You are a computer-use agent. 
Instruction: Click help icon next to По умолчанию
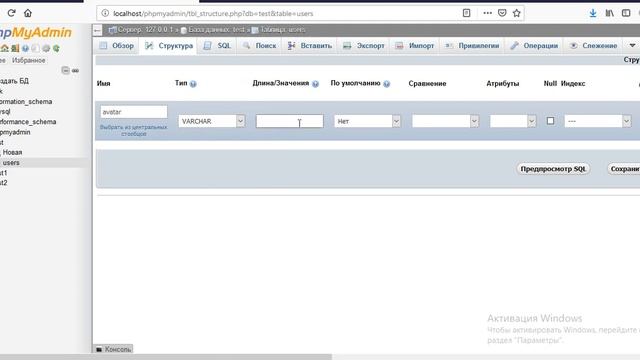(x=387, y=84)
